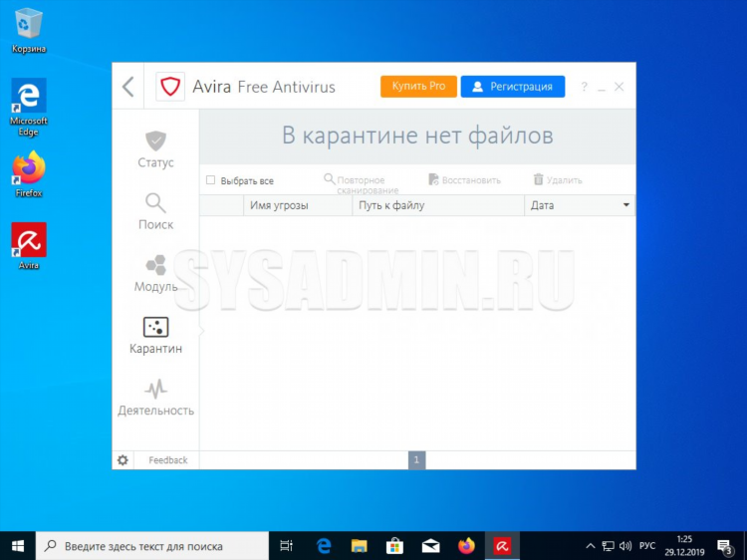Click the Дата column header
The width and height of the screenshot is (747, 560).
pos(580,205)
